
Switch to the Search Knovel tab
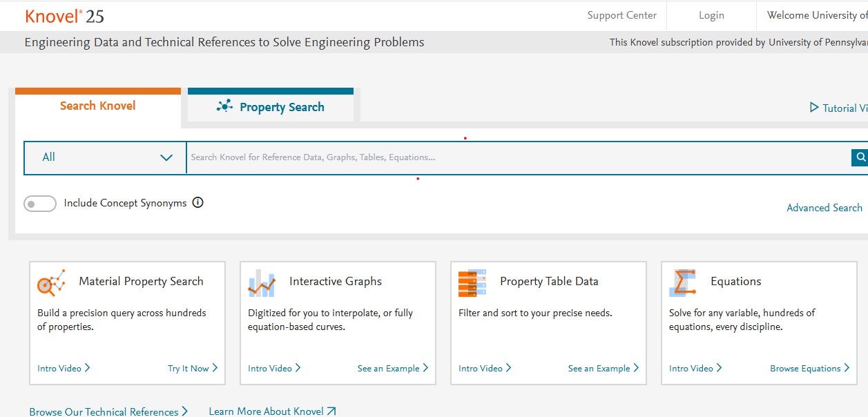click(97, 105)
